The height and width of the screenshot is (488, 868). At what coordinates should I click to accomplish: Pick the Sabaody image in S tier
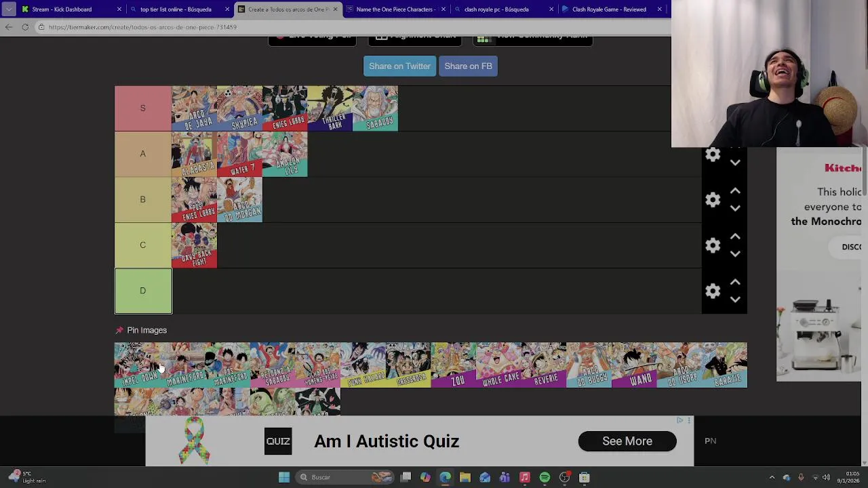[376, 108]
